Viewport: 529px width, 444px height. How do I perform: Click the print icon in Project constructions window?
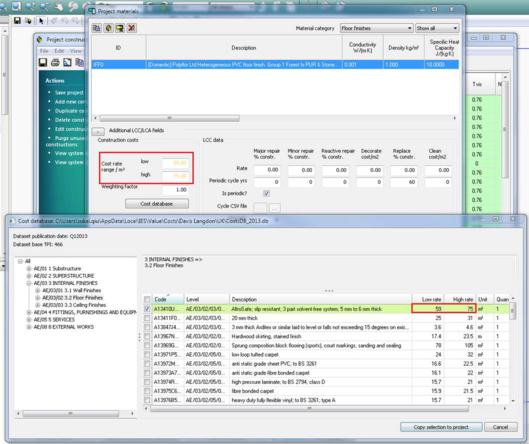pyautogui.click(x=55, y=62)
